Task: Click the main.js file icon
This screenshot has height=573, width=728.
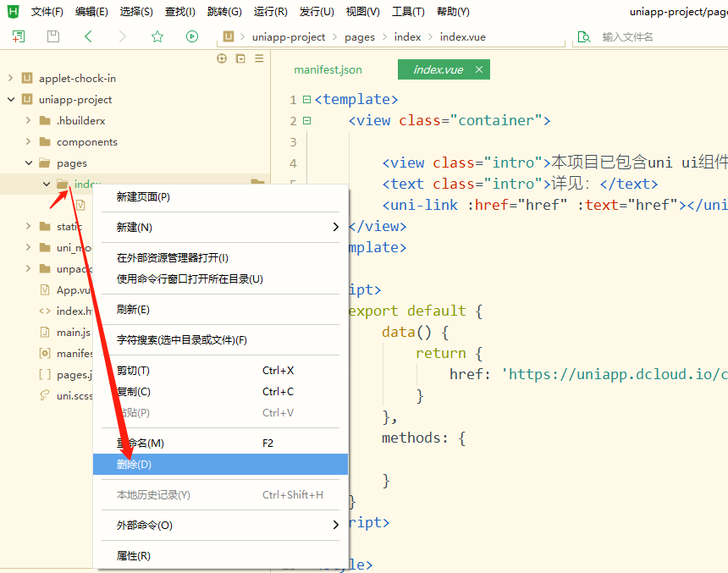Action: point(45,332)
